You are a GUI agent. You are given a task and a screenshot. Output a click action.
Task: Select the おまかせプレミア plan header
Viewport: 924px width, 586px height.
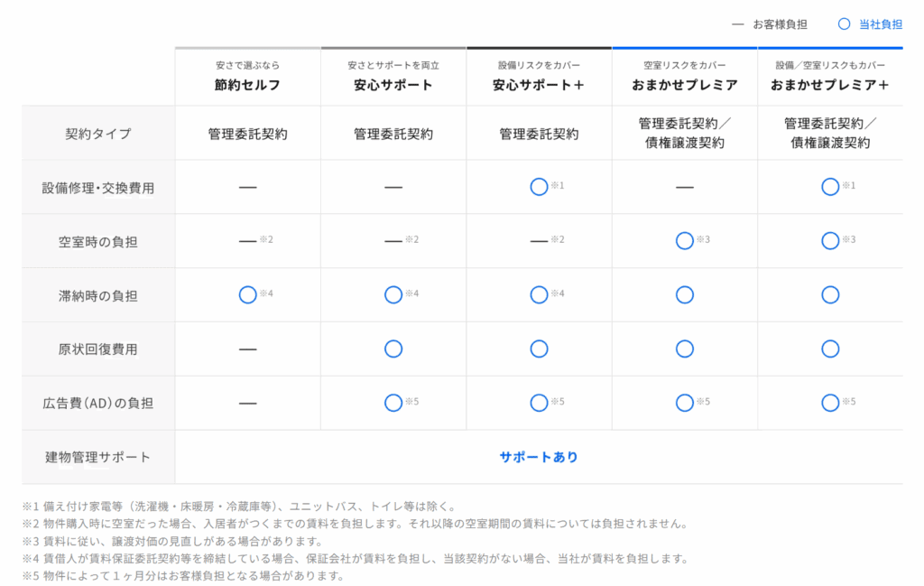click(x=685, y=85)
